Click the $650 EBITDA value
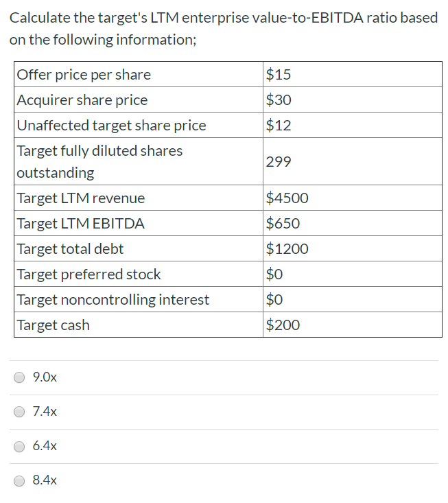Image resolution: width=448 pixels, height=503 pixels. point(283,223)
